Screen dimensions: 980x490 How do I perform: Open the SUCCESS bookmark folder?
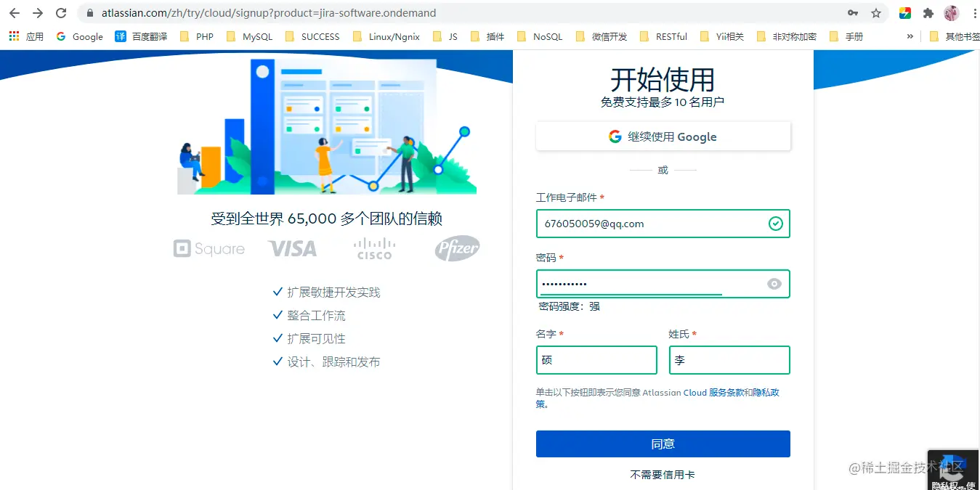pyautogui.click(x=312, y=36)
